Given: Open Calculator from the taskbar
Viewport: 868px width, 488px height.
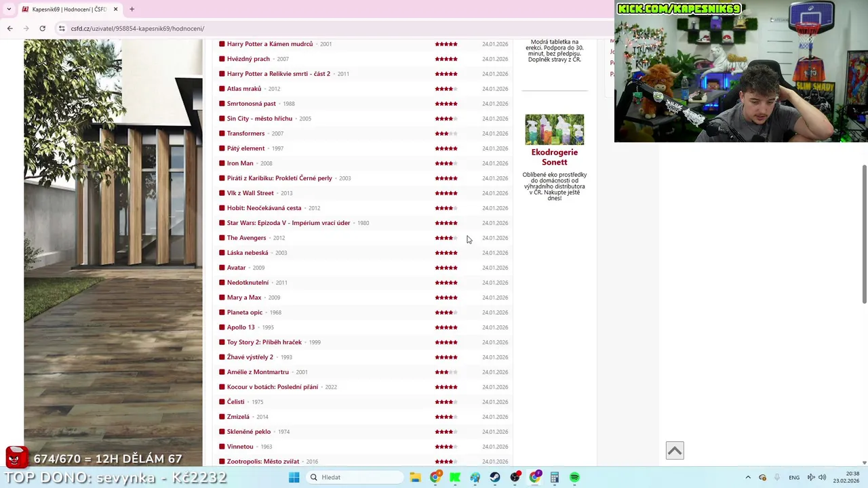Looking at the screenshot, I should click(555, 477).
